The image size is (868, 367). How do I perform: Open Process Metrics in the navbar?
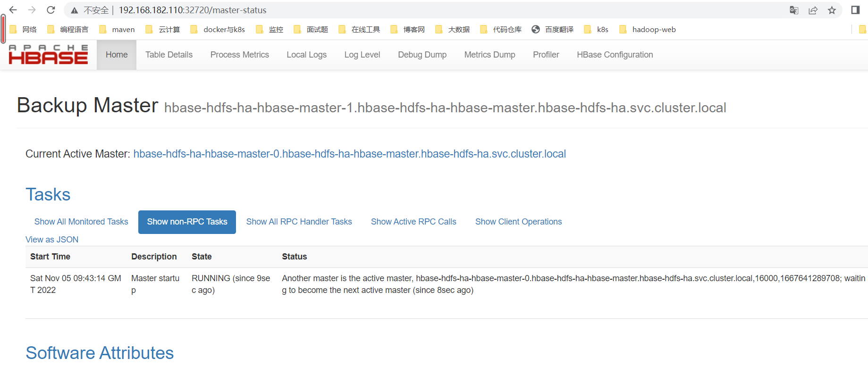click(240, 55)
